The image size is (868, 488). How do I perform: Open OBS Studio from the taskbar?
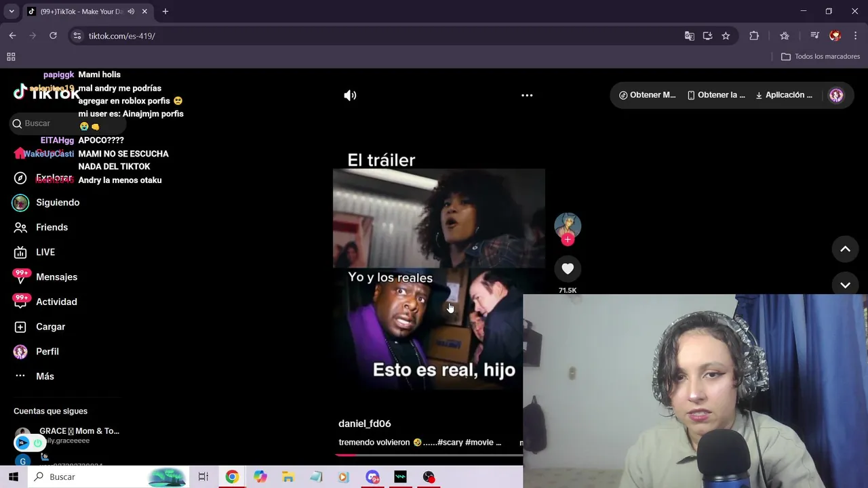pos(429,477)
